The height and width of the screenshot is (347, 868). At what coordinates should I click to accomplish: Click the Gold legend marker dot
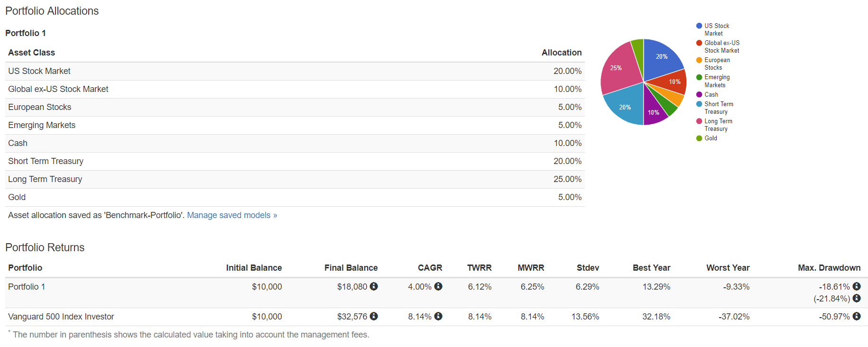(699, 138)
